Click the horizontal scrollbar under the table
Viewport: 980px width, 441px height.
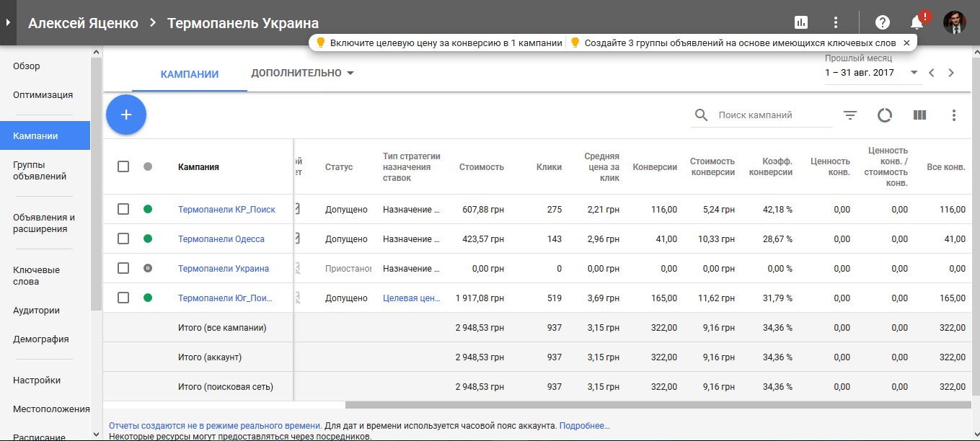(657, 405)
